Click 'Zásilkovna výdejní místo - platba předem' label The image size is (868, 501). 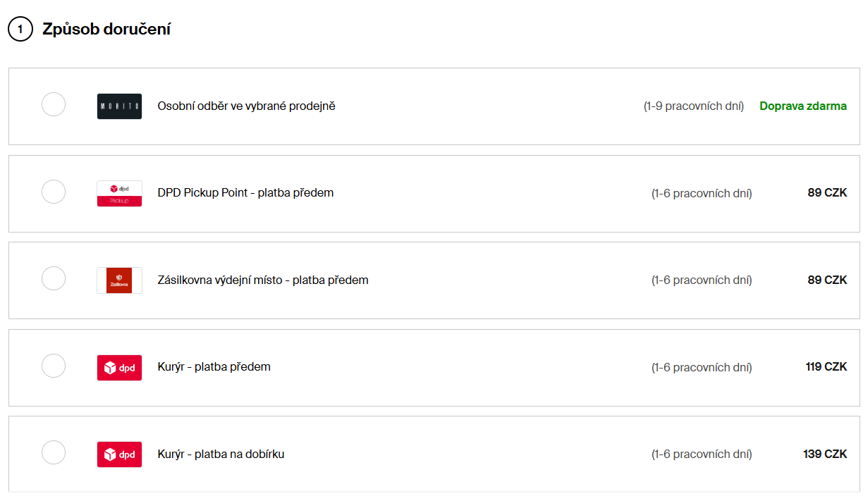point(263,280)
